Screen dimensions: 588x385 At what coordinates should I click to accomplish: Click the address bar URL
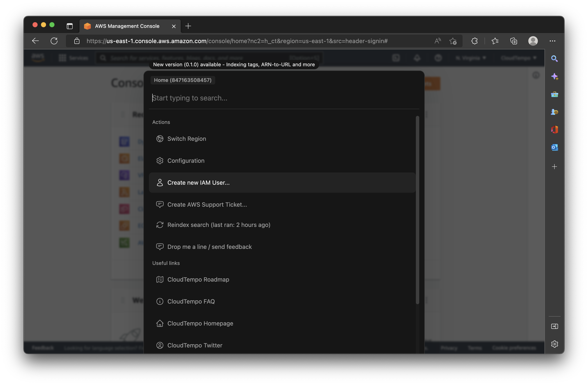[237, 41]
